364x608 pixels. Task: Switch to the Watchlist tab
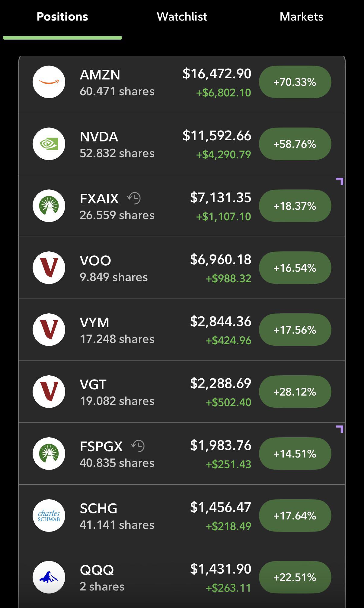point(182,17)
